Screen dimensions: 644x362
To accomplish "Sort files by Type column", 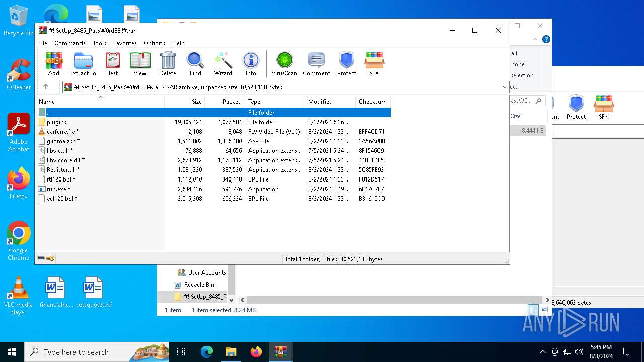I will (275, 102).
